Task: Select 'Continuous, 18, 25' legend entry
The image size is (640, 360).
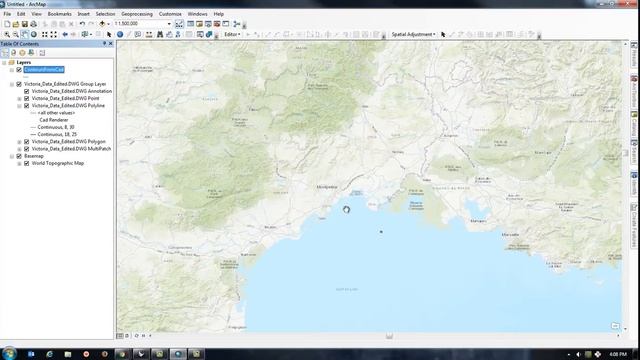Action: 57,134
